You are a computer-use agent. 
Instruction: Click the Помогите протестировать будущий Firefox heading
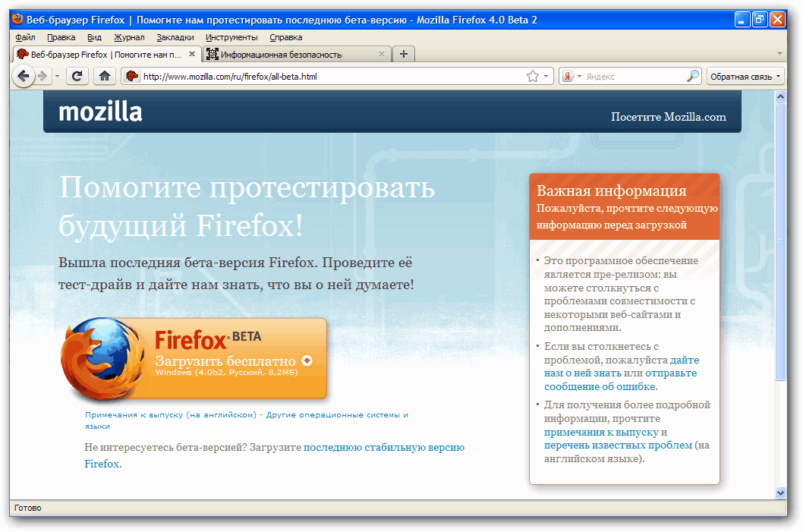[x=247, y=206]
